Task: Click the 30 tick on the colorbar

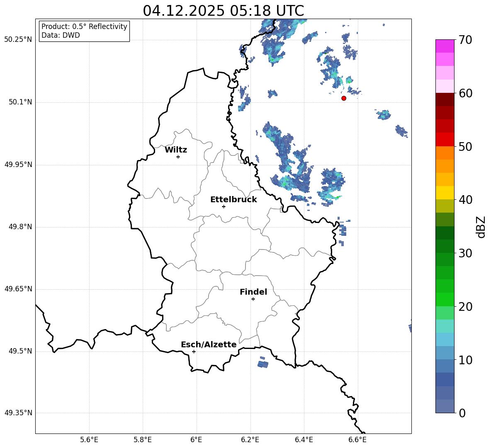Action: click(x=465, y=253)
